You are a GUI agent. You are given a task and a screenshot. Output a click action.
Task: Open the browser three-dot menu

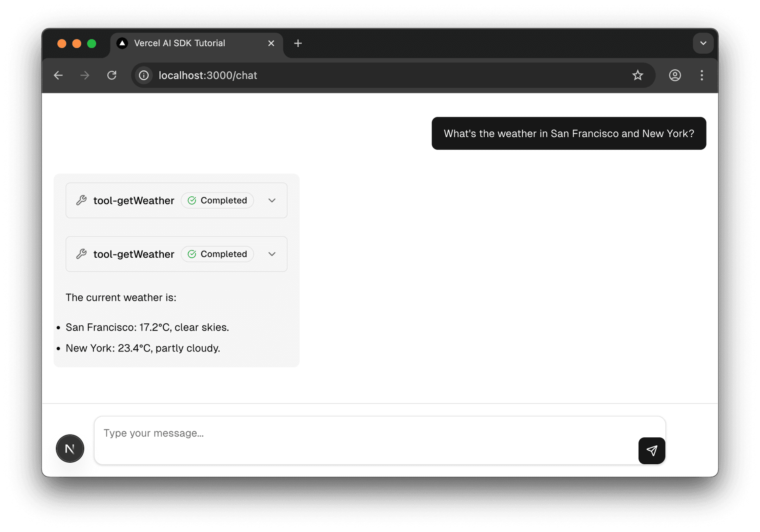(x=701, y=75)
